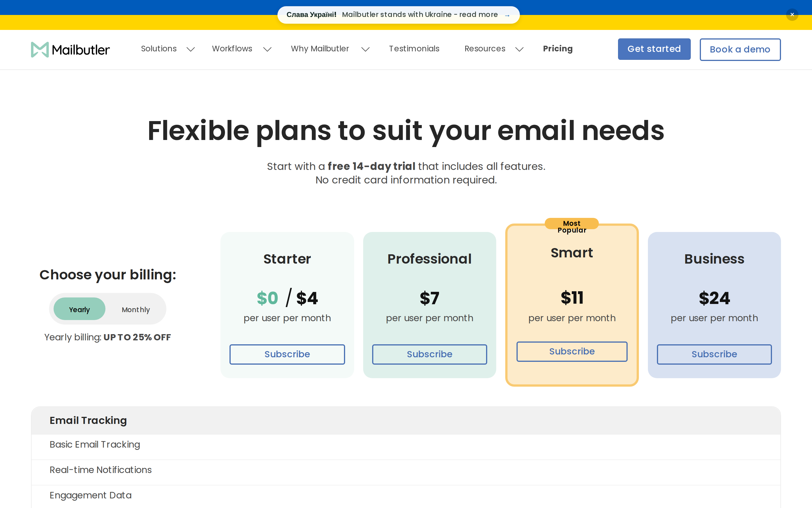Click the Real-time Notifications row

[406, 472]
